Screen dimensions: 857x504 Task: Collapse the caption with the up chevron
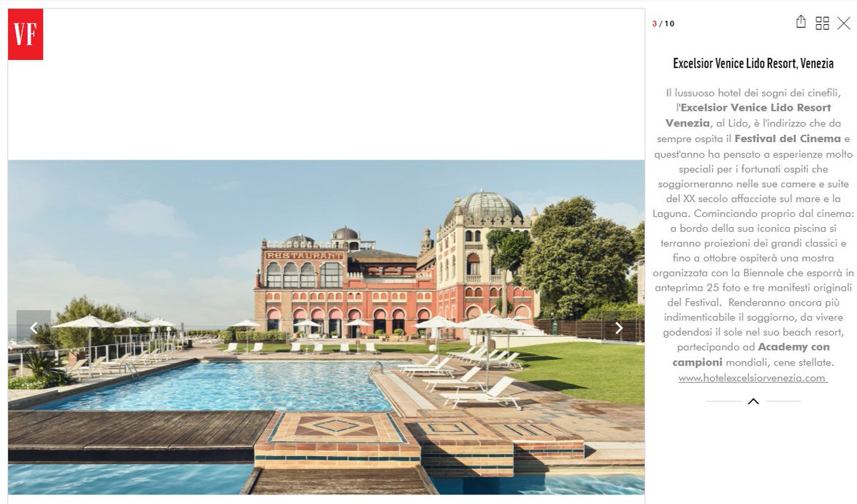(x=753, y=401)
